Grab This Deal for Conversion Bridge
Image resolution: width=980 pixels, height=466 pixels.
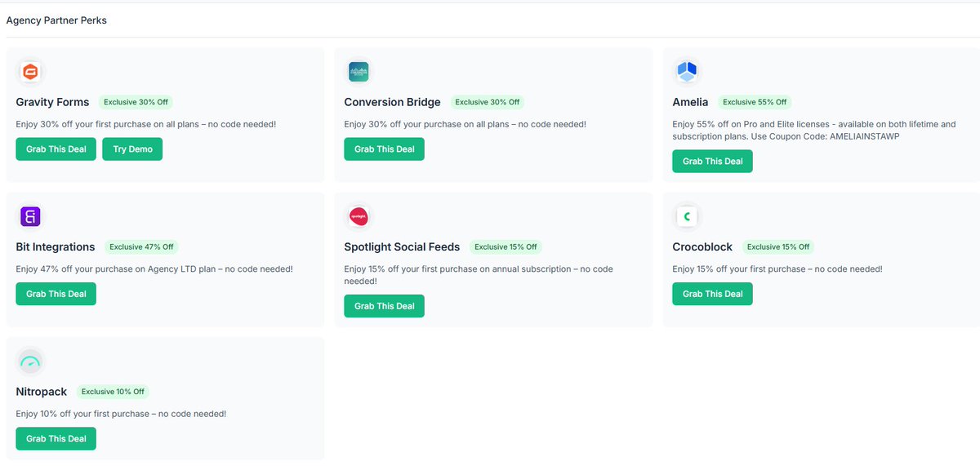[x=385, y=149]
